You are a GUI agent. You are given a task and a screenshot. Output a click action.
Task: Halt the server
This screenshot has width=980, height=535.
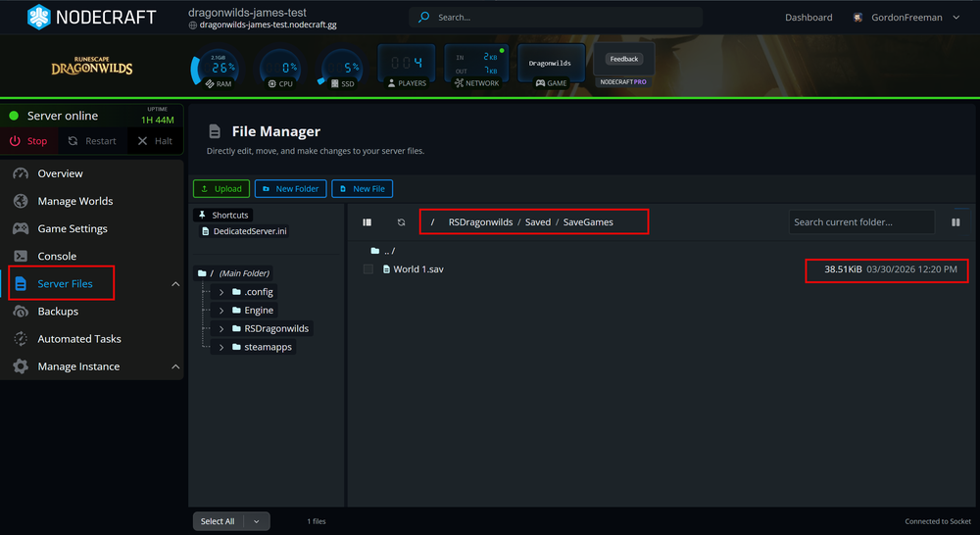pos(155,141)
